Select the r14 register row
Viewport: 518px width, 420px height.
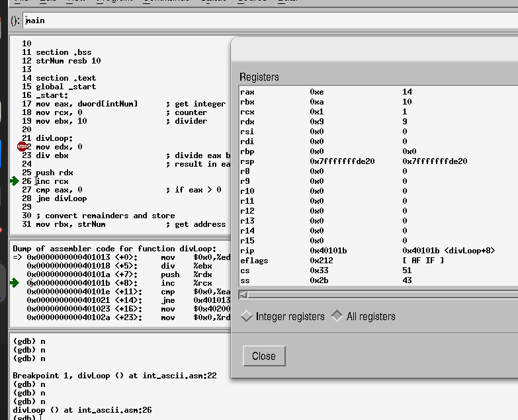(x=378, y=230)
